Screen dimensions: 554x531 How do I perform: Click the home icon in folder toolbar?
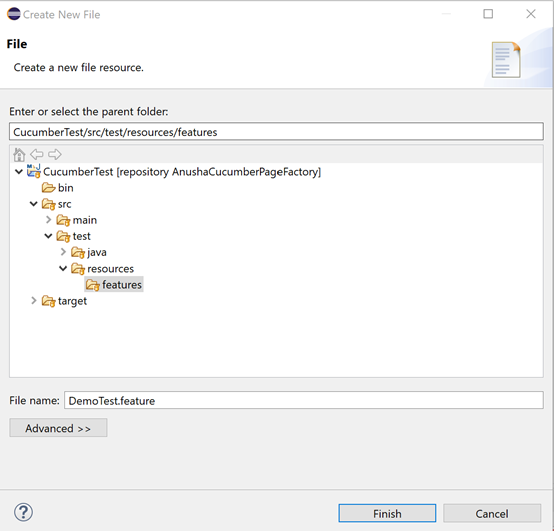[19, 154]
